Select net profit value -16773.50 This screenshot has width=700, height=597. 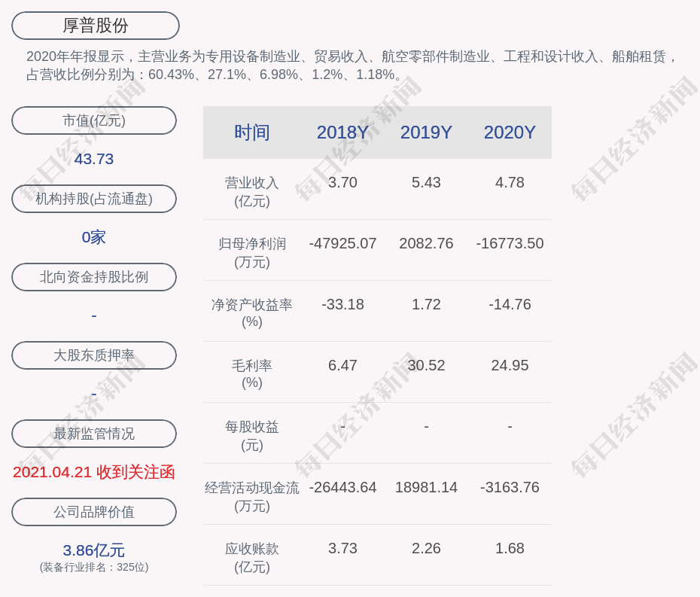510,243
